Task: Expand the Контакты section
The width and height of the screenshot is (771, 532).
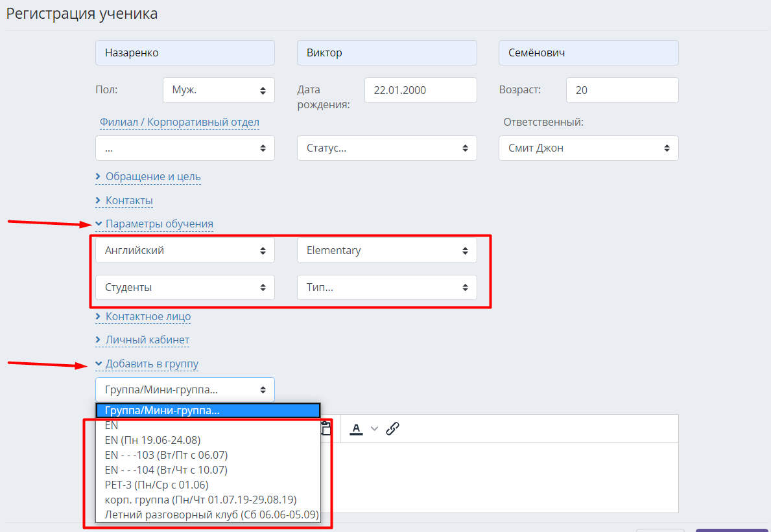Action: click(124, 200)
